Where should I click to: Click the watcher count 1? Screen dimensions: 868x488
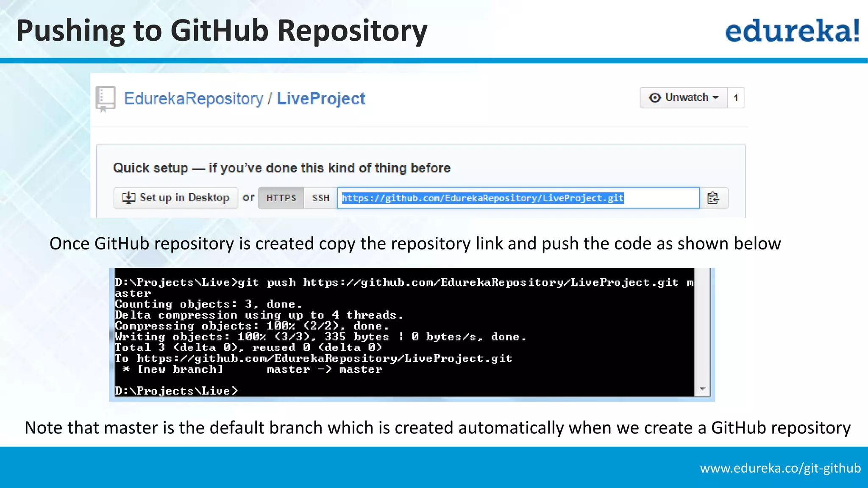[736, 98]
